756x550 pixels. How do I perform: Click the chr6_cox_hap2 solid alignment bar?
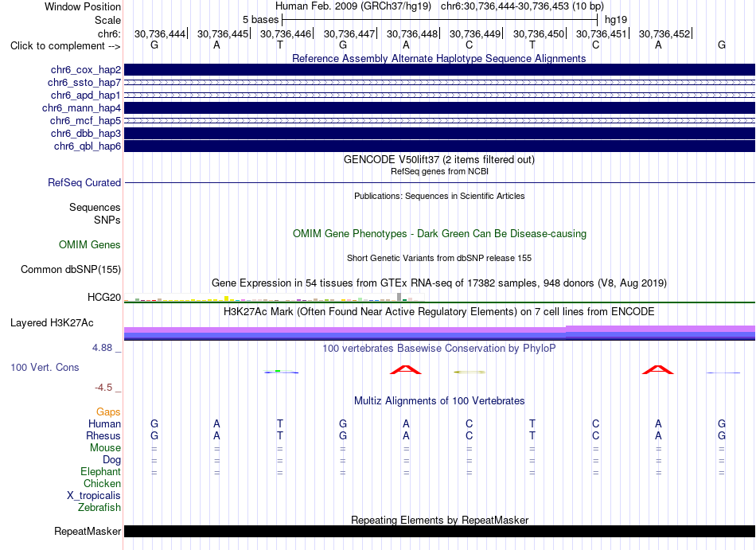[x=439, y=69]
